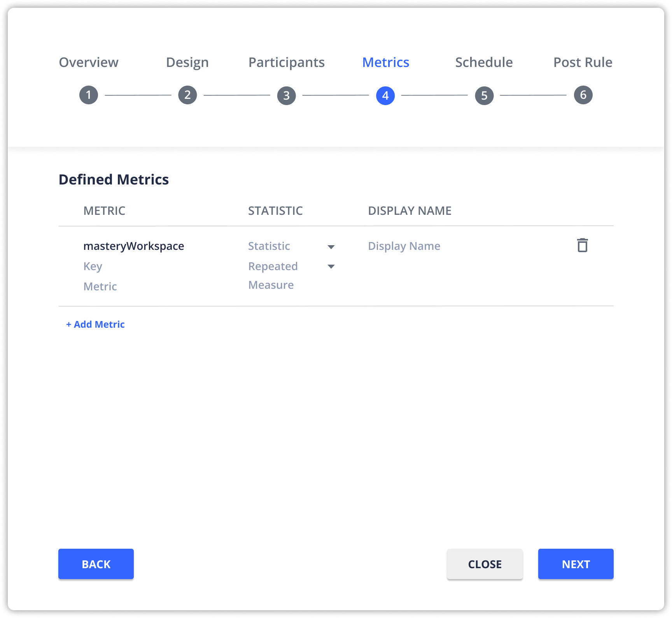Viewport: 672px width, 618px height.
Task: Select step 1 circle for Overview
Action: pos(89,95)
